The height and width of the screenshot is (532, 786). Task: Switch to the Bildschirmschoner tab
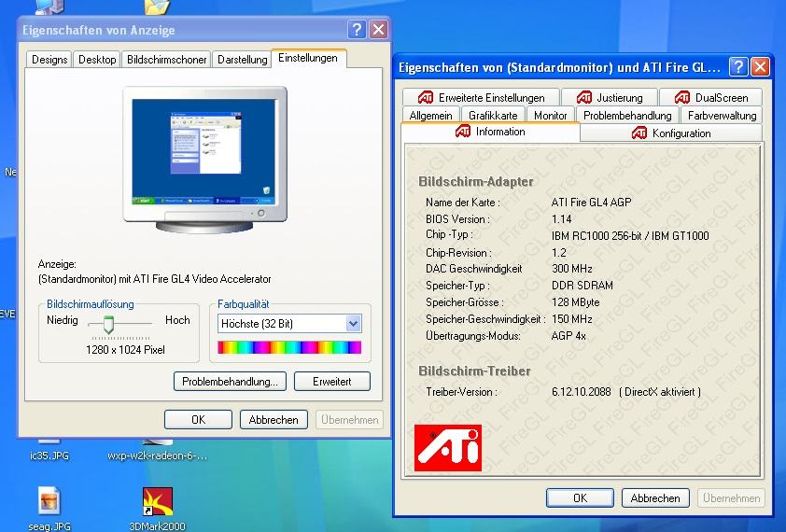point(166,59)
